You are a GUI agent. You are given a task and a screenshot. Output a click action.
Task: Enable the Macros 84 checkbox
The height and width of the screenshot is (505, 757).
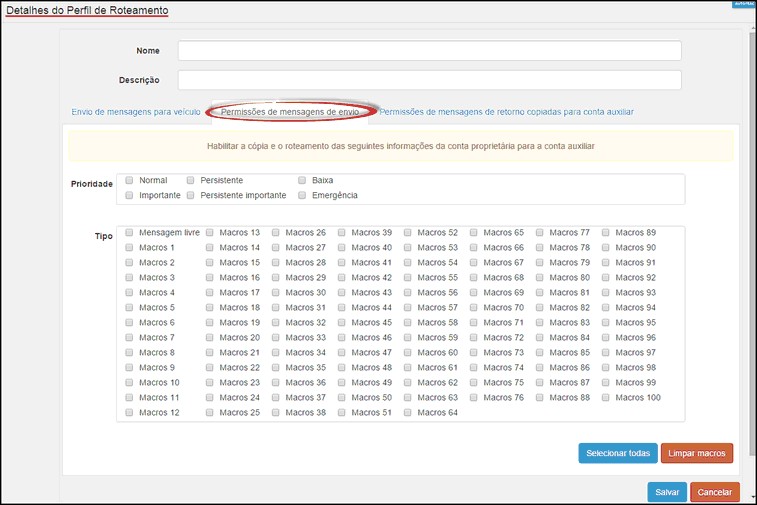tap(539, 337)
